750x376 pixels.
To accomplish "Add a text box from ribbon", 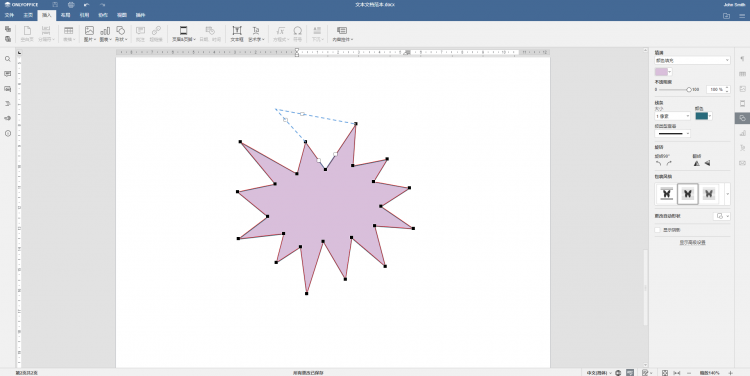I will [237, 33].
